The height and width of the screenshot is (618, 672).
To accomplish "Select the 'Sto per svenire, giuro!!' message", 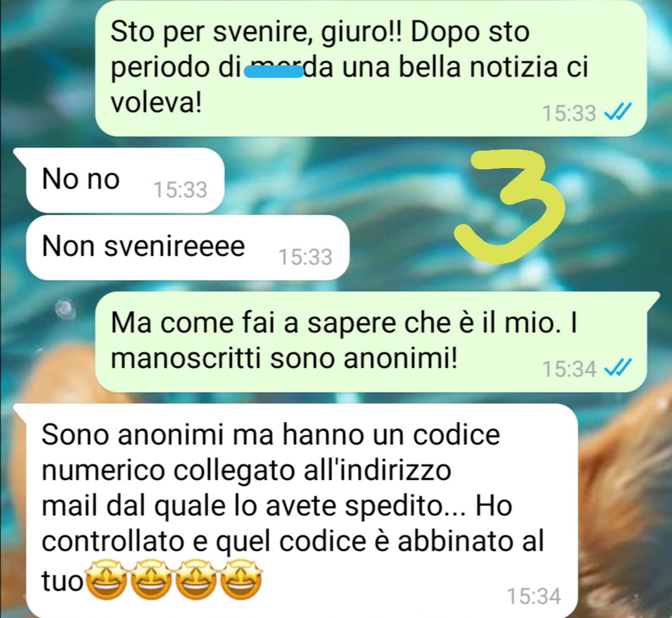I will point(371,68).
